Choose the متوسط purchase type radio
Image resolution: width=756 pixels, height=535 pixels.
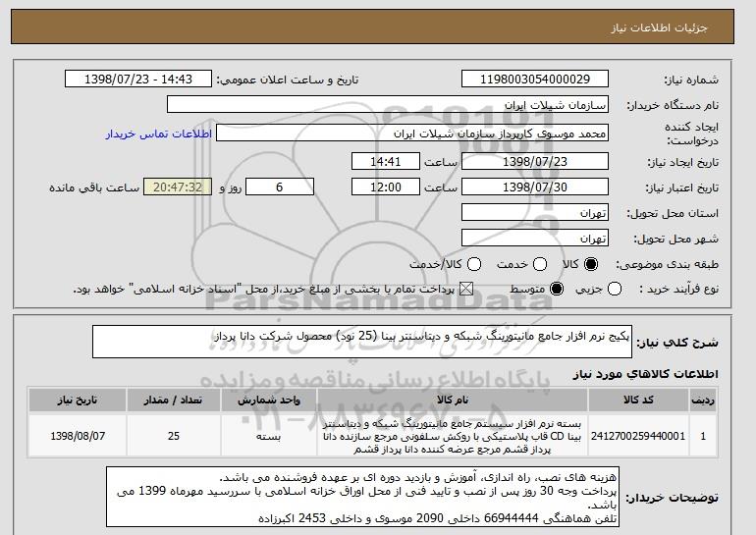coord(557,290)
